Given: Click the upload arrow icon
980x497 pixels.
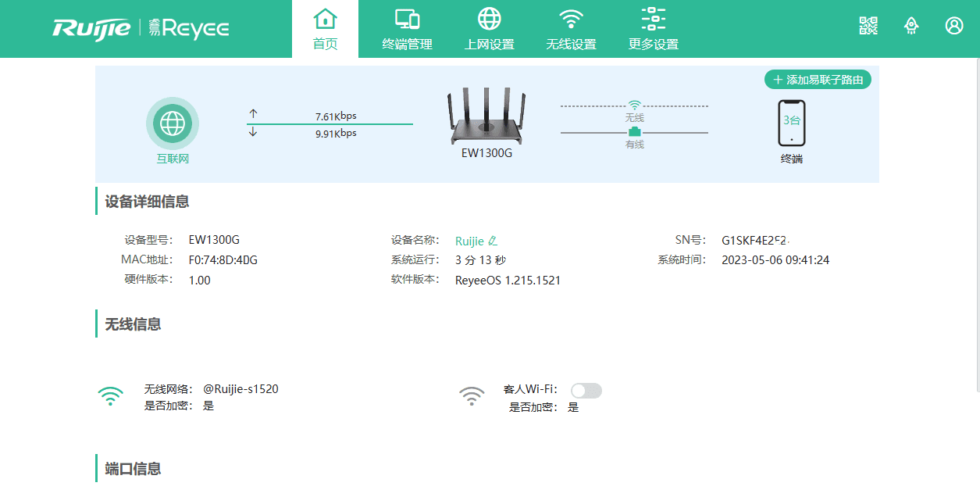Looking at the screenshot, I should point(253,114).
